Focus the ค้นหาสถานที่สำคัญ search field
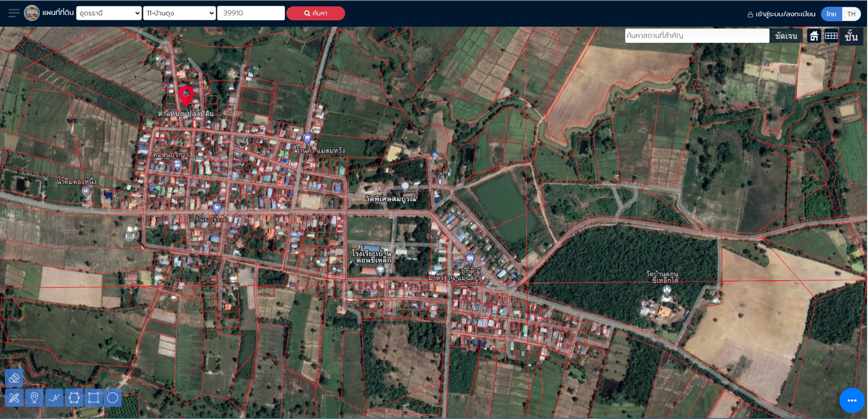 pos(697,36)
